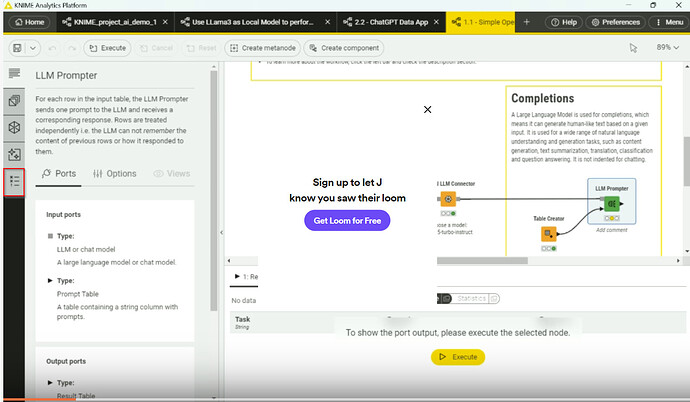690x402 pixels.
Task: Select the Options tab in the node description
Action: (114, 174)
